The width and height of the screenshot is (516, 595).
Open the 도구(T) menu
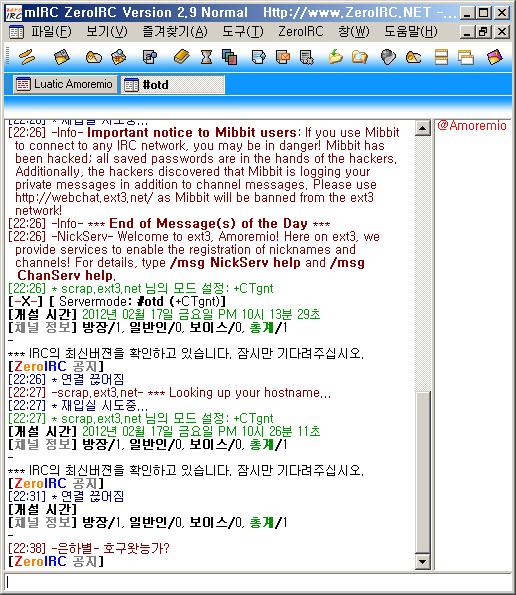[x=242, y=31]
